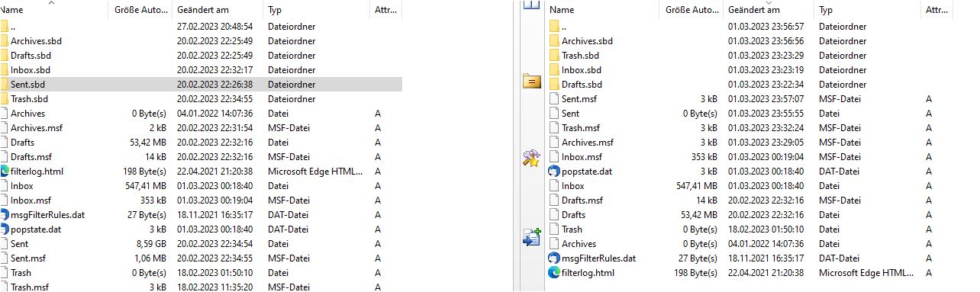
Task: Click the document icon with green plus
Action: click(531, 237)
